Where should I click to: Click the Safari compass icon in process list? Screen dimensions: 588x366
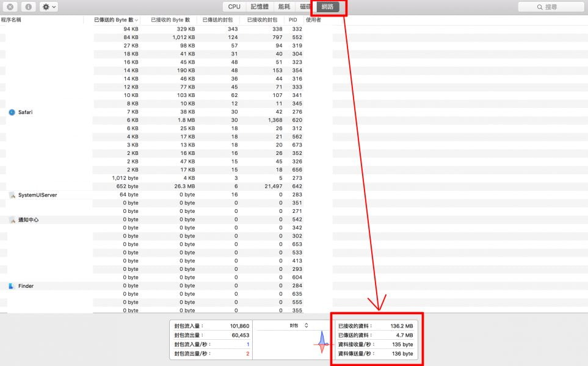12,112
